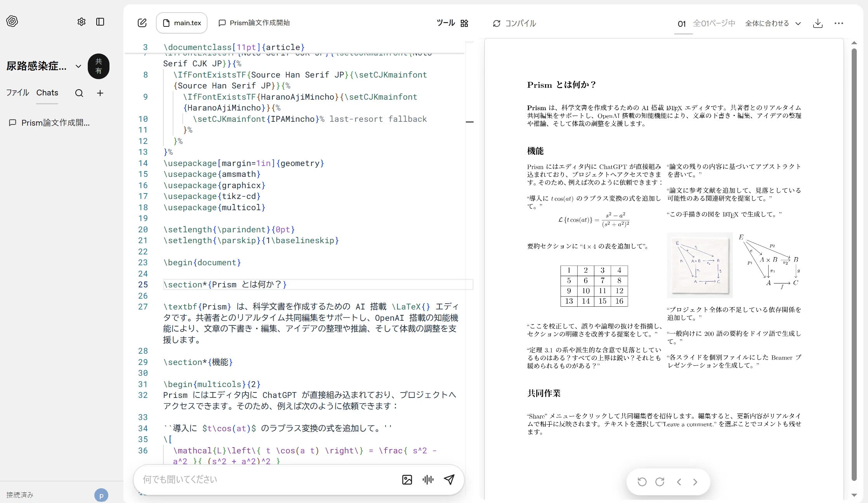Click the page number 01 field

click(x=682, y=24)
